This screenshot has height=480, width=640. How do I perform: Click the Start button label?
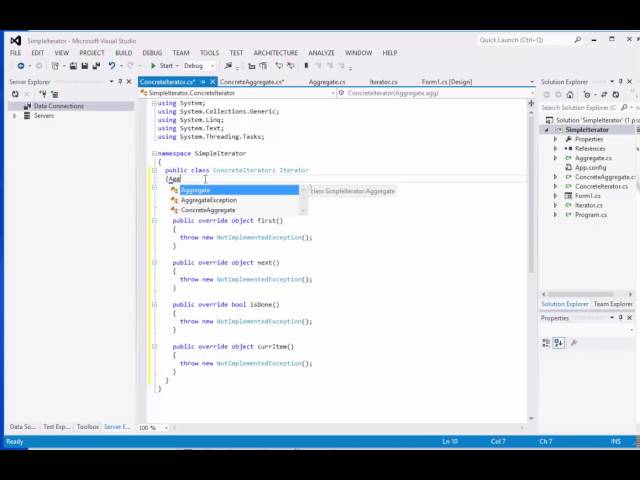pos(166,66)
